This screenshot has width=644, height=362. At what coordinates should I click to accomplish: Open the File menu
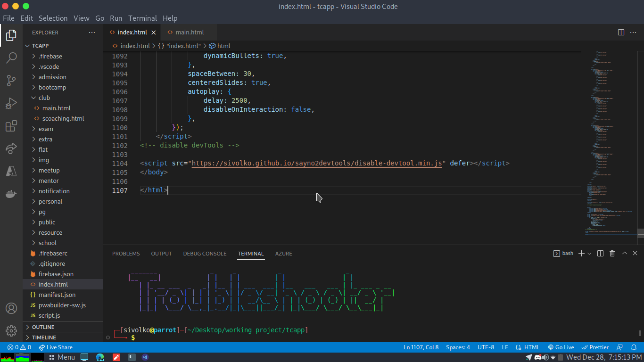click(x=8, y=18)
